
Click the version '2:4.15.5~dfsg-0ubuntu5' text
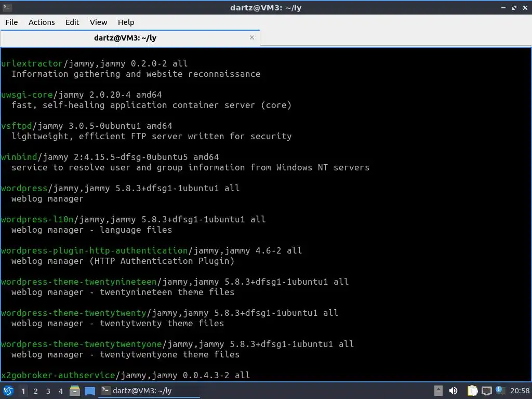coord(130,157)
